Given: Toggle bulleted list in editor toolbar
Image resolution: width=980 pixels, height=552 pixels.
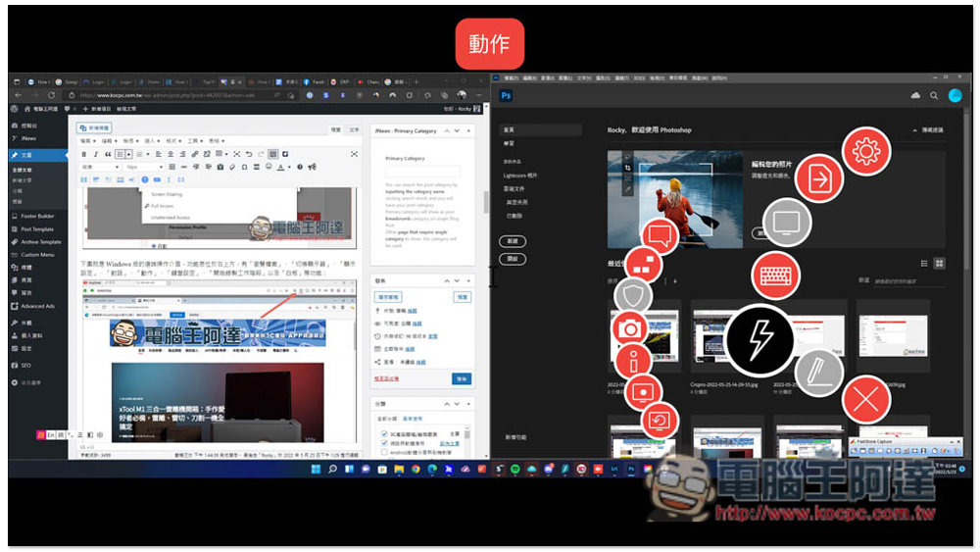Looking at the screenshot, I should [120, 154].
